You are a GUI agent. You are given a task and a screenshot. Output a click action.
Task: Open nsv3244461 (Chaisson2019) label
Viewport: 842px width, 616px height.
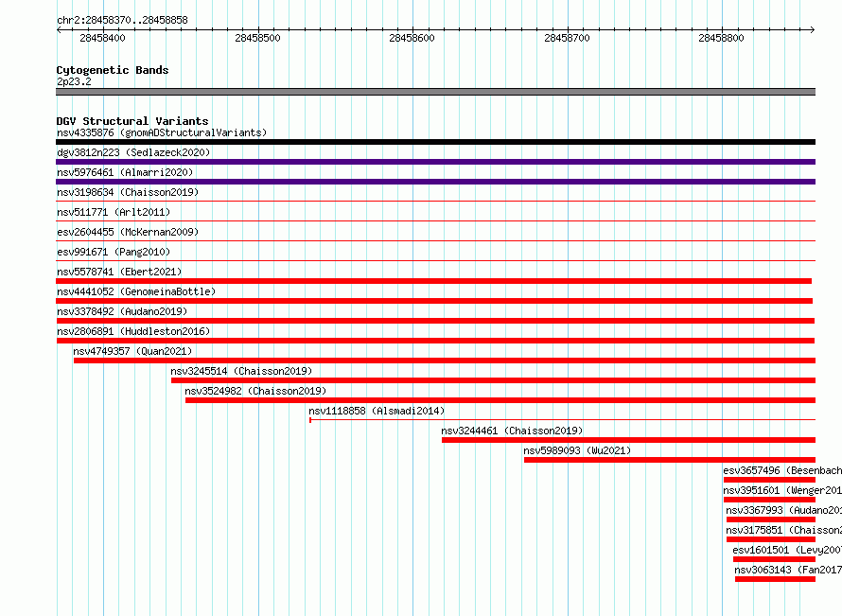pyautogui.click(x=512, y=431)
